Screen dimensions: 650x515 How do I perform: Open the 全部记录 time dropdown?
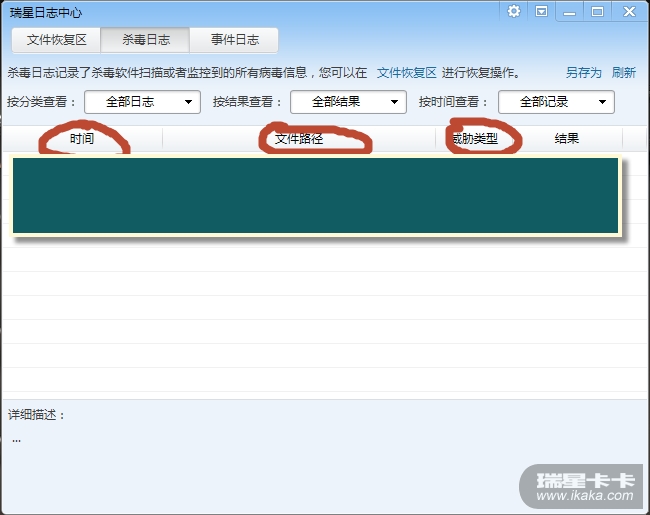556,102
